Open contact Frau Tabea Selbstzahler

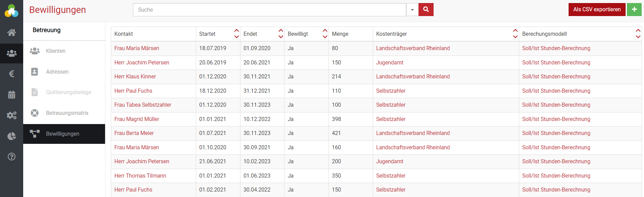(143, 105)
